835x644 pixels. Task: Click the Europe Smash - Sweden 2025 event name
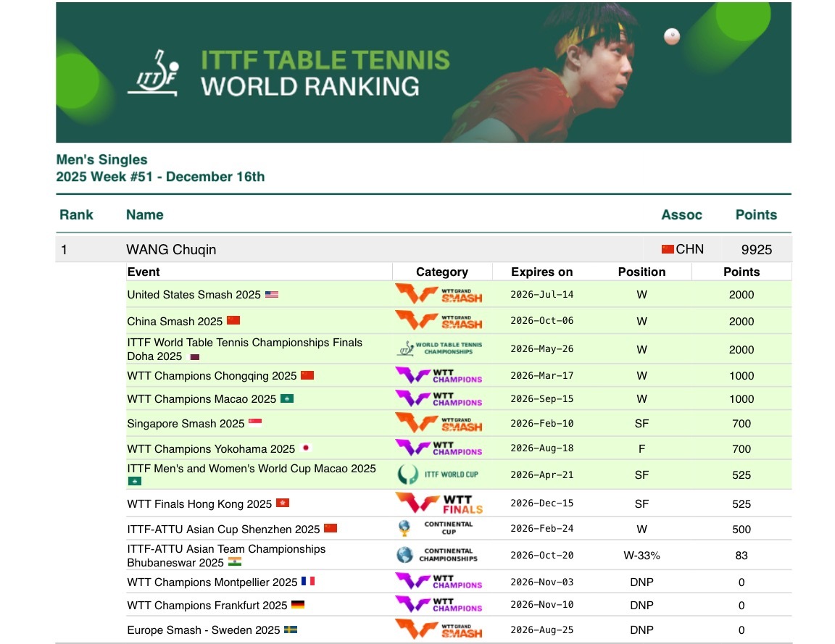(204, 630)
